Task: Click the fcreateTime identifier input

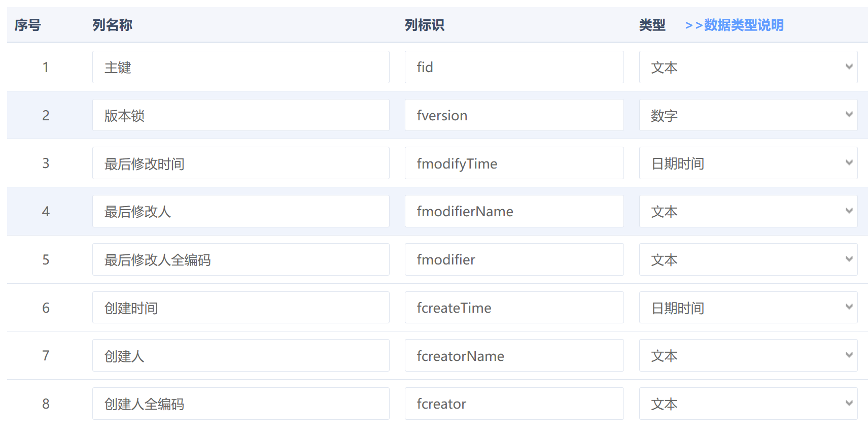Action: coord(514,308)
